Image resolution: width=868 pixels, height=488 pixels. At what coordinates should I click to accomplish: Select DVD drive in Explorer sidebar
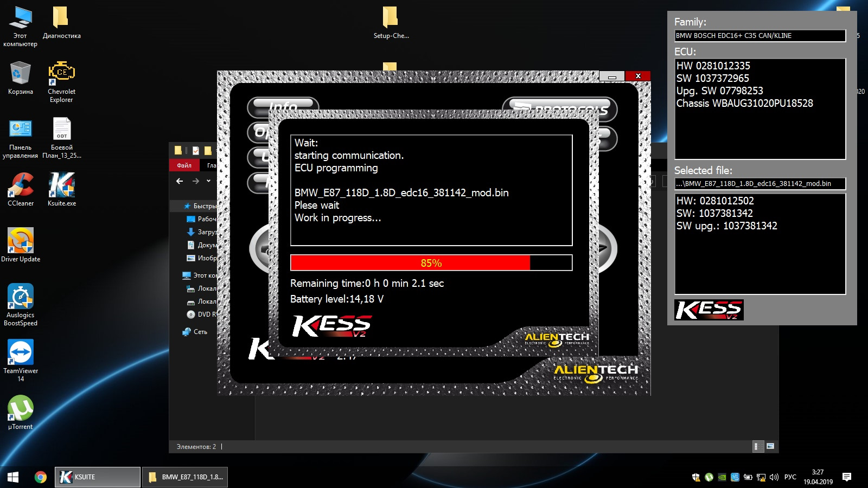201,314
